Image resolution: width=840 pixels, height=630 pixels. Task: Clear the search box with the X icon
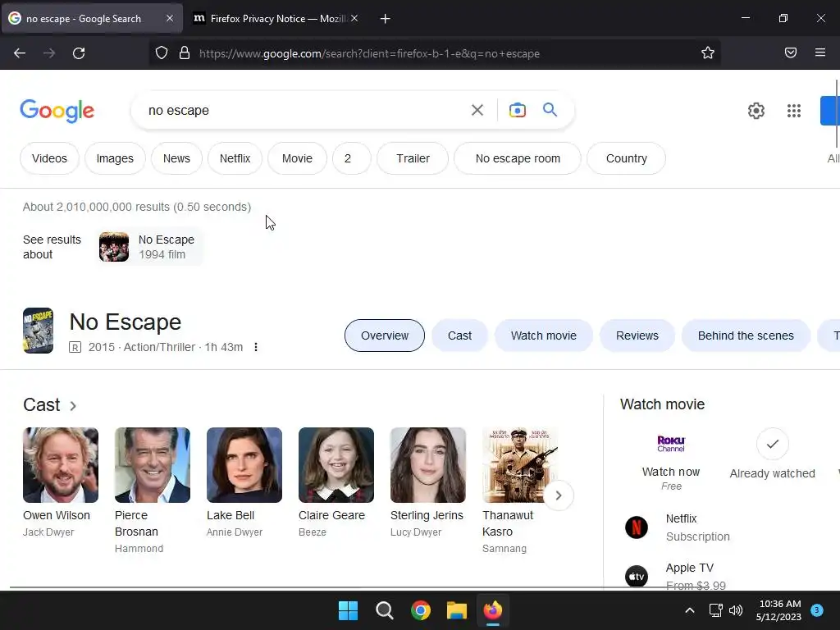point(477,111)
